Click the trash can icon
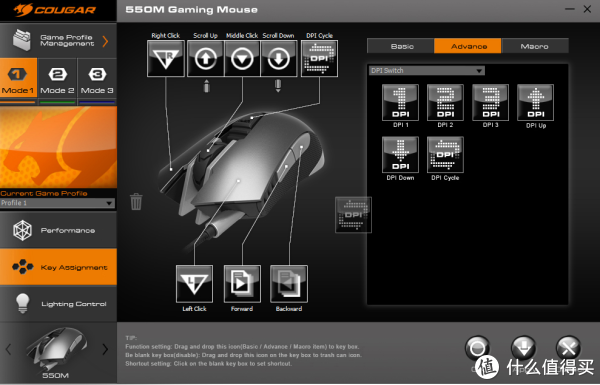The height and width of the screenshot is (385, 600). pyautogui.click(x=136, y=202)
